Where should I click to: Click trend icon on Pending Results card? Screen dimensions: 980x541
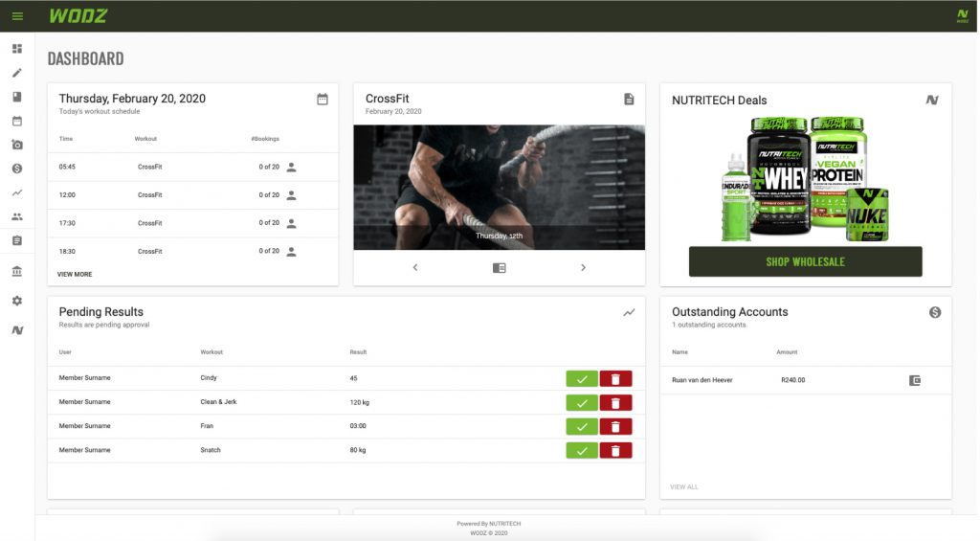click(629, 312)
